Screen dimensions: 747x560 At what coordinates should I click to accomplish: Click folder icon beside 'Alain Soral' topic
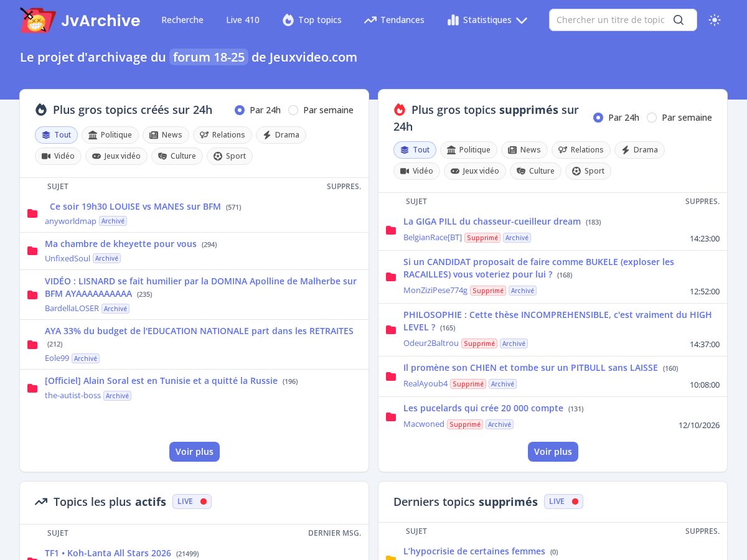(x=32, y=388)
